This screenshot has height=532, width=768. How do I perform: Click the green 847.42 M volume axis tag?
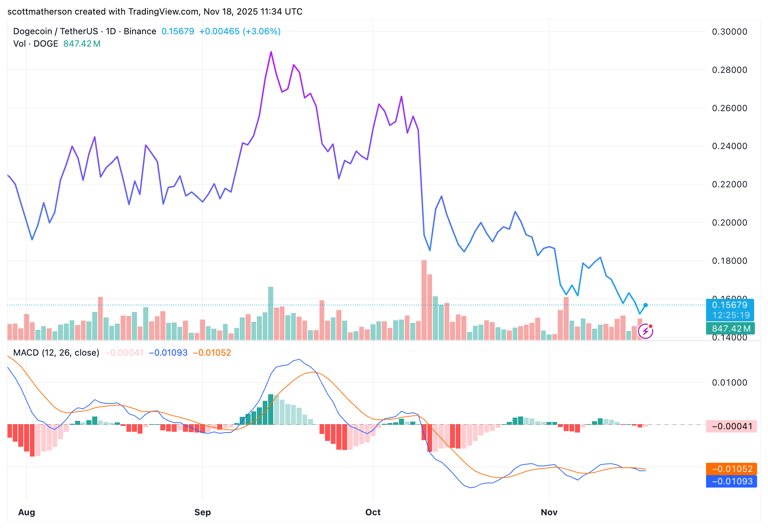(731, 329)
